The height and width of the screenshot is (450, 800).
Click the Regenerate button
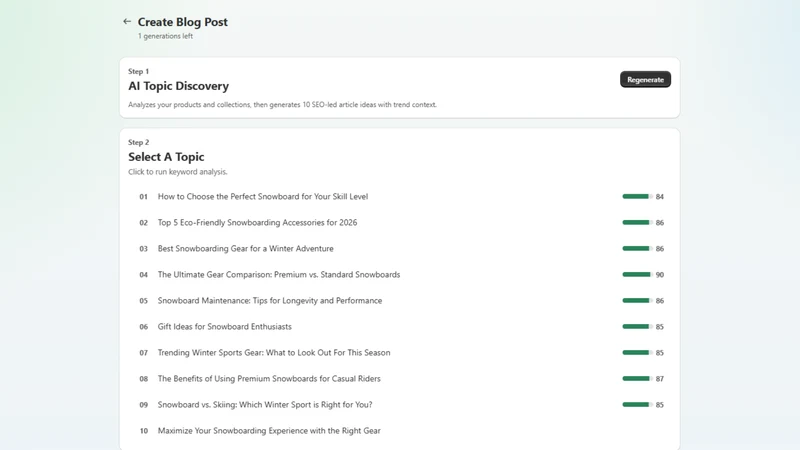click(x=645, y=80)
